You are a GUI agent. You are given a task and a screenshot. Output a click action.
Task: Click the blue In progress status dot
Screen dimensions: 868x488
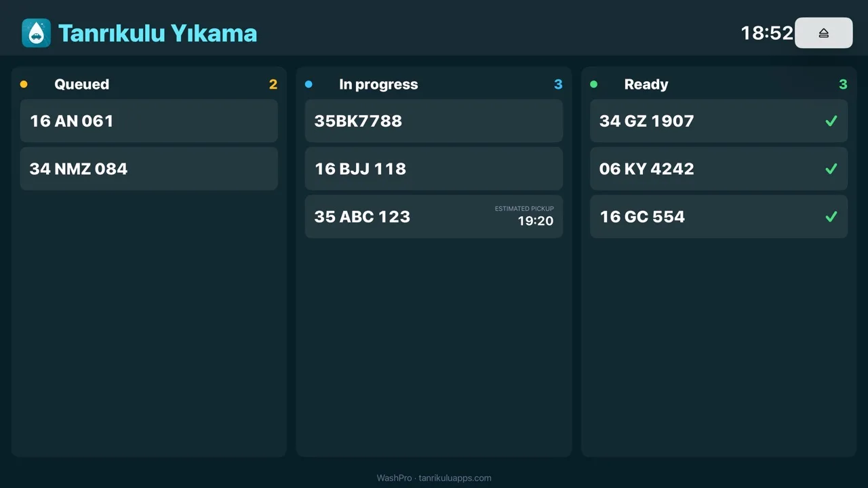pyautogui.click(x=309, y=85)
